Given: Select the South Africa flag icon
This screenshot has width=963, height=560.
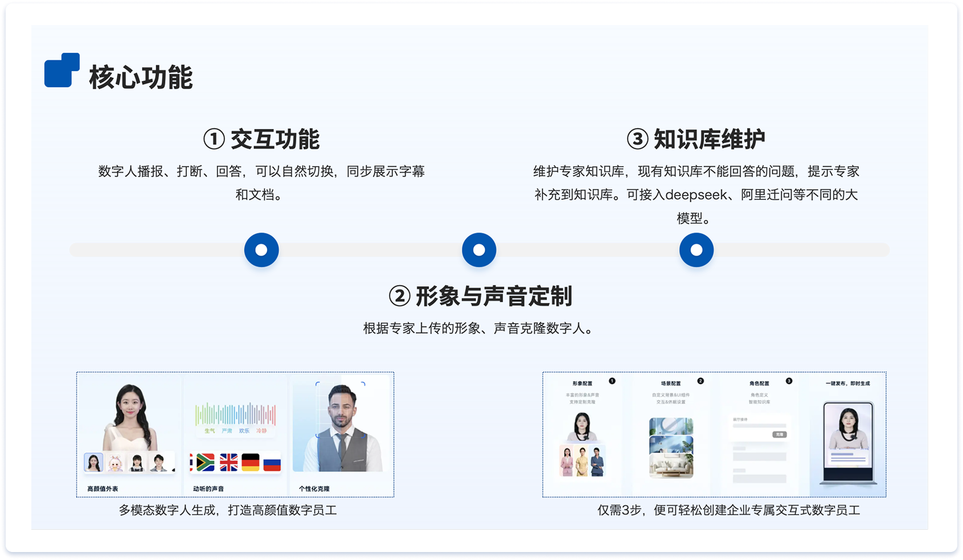Looking at the screenshot, I should point(204,462).
